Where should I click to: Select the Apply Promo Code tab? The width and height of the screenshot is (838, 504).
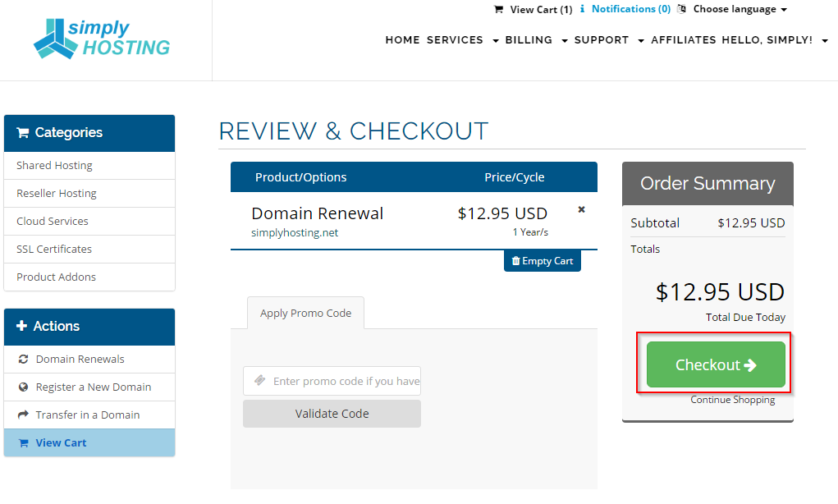305,314
